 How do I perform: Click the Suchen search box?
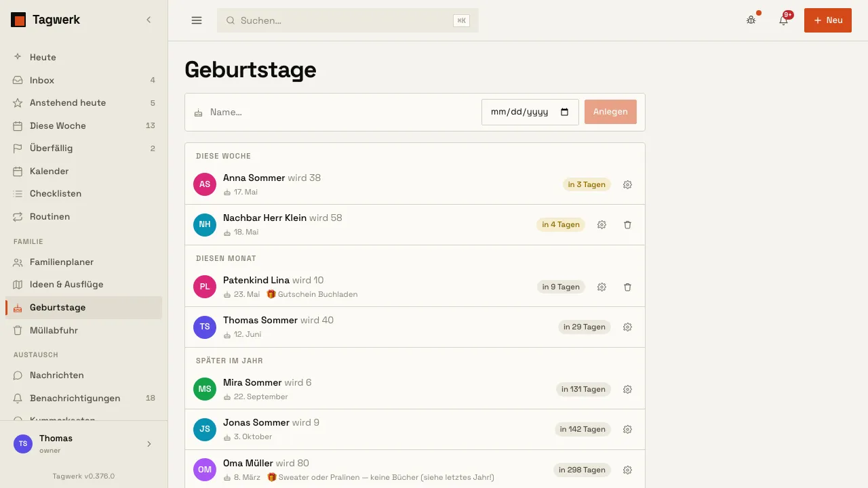click(x=348, y=20)
